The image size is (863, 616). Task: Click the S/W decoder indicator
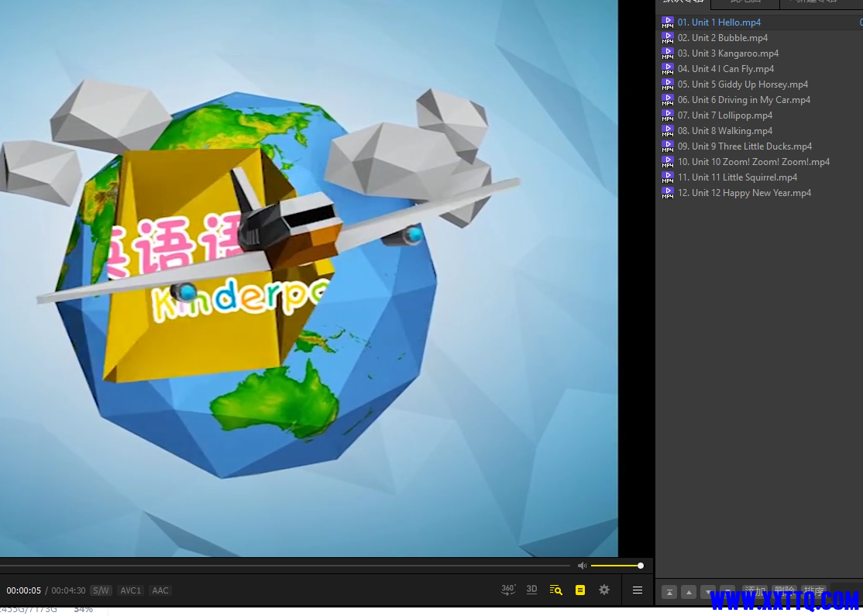pos(101,590)
